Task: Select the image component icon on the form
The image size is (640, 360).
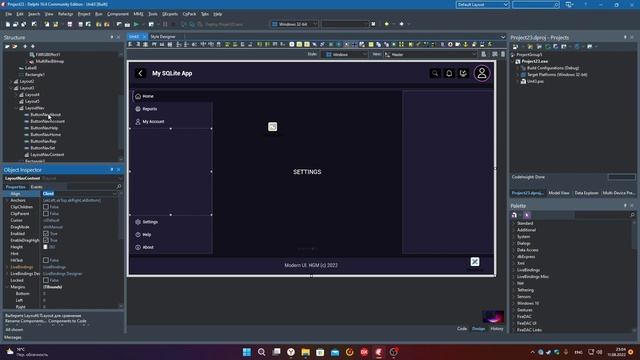Action: [x=273, y=127]
